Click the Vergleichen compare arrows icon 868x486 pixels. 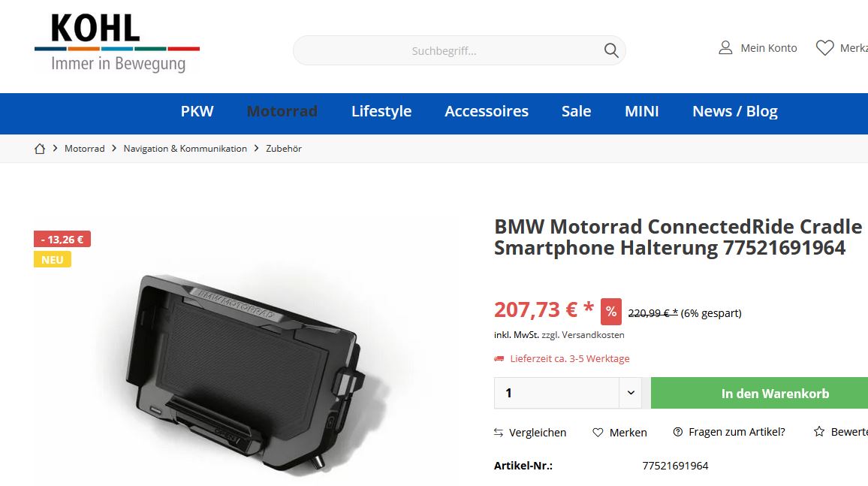point(499,433)
